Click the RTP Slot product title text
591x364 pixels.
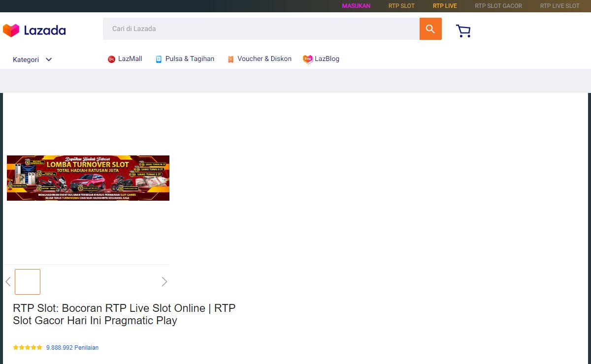pyautogui.click(x=124, y=314)
